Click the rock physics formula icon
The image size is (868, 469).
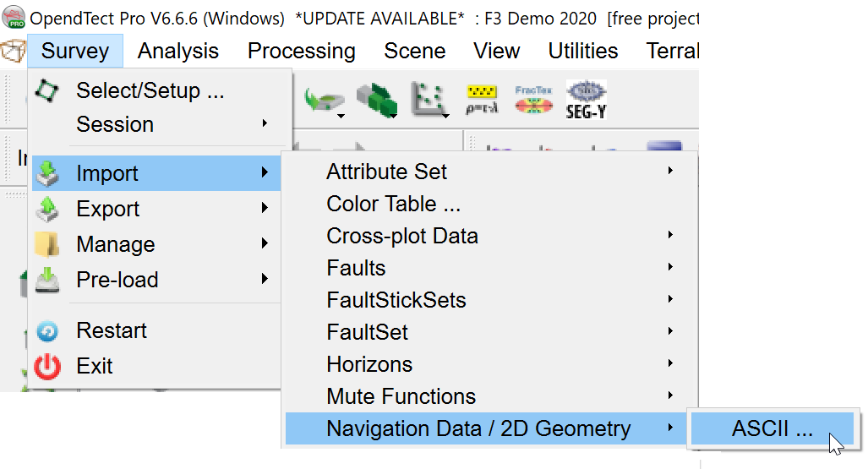(x=482, y=100)
